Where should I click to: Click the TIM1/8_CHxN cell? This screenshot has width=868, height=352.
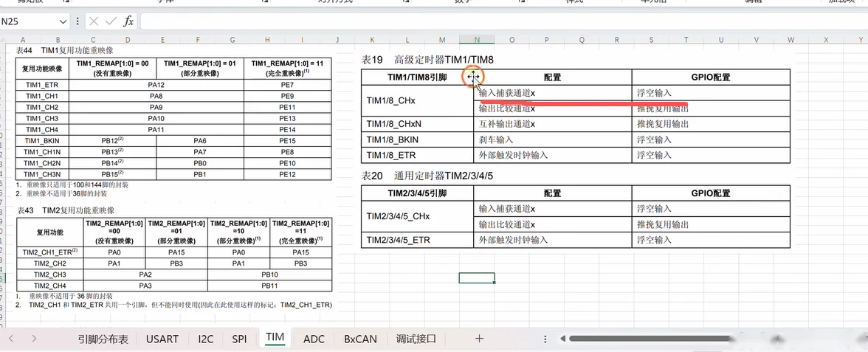click(417, 124)
